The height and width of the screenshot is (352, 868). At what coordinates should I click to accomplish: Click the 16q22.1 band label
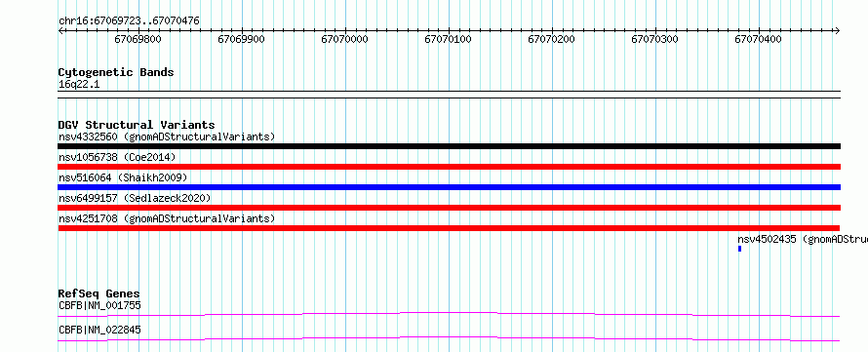click(79, 85)
